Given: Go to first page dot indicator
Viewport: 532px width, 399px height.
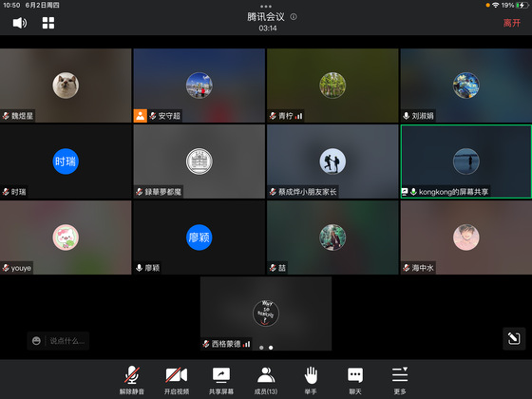Looking at the screenshot, I should (x=261, y=348).
